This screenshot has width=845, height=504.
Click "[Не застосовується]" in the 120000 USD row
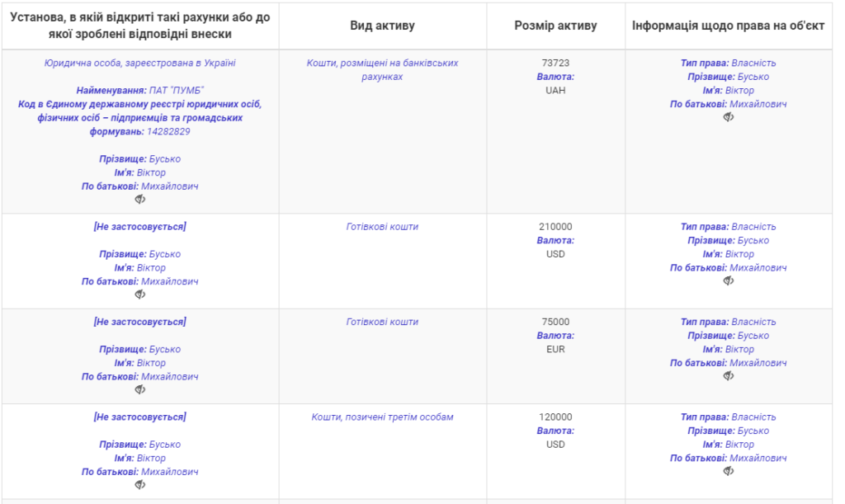(140, 417)
